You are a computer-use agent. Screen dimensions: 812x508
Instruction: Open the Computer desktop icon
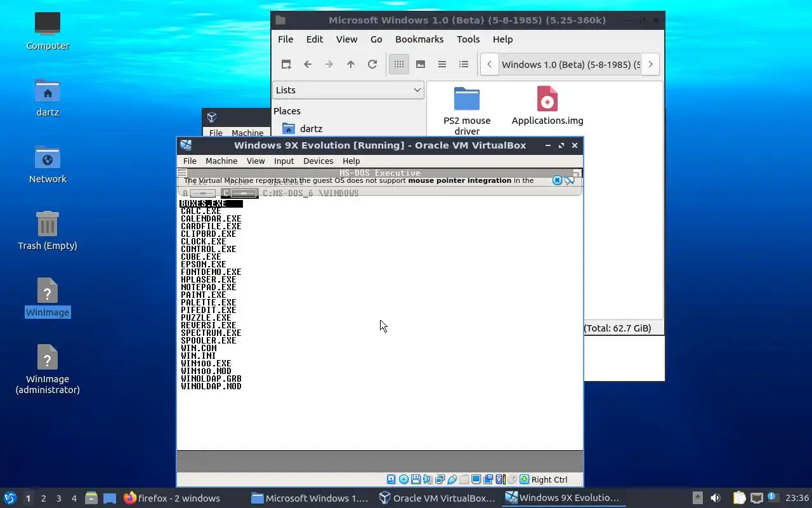coord(48,30)
